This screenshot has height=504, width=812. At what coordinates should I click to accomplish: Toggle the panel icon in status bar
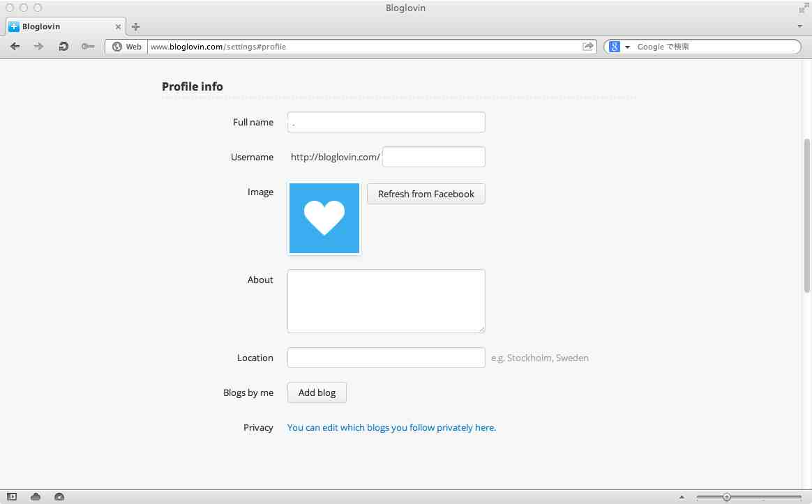(x=12, y=497)
